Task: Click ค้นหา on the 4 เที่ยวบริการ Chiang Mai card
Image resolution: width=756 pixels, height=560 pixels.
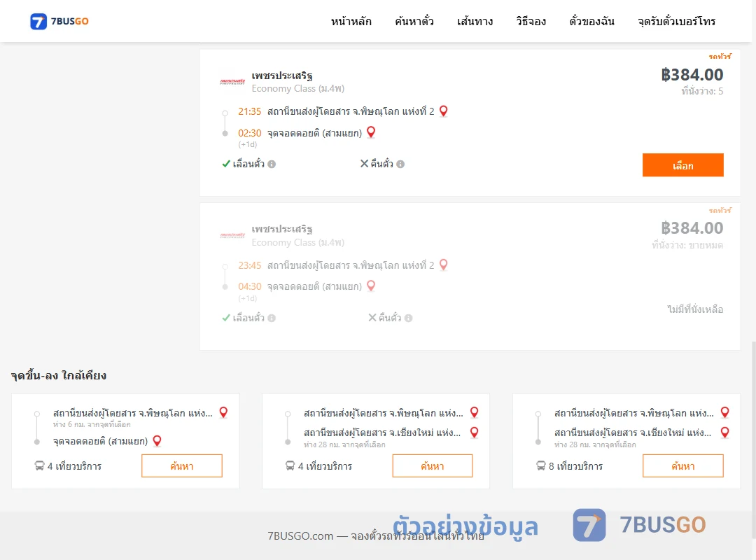Action: [x=433, y=466]
